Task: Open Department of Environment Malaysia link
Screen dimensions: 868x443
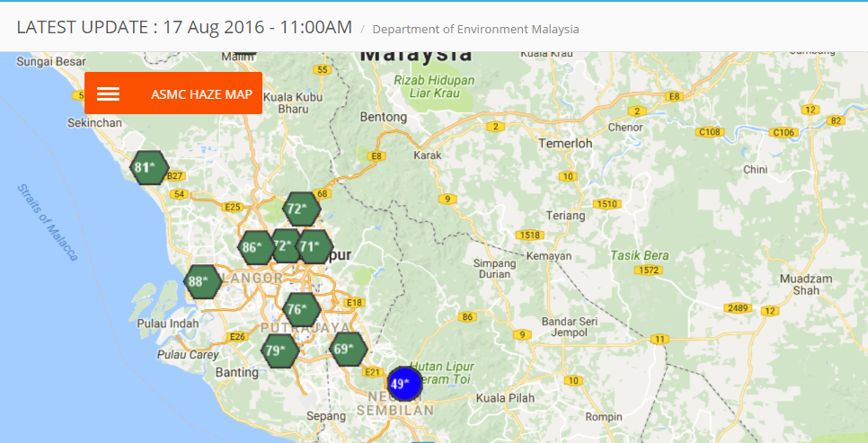Action: click(x=475, y=29)
